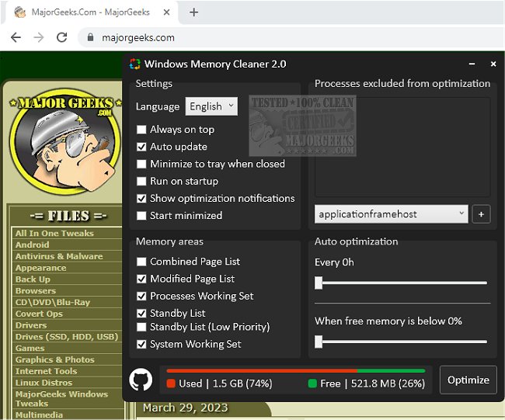Click the Windows Memory Cleaner app logo
Screen dimensions: 505x420
[x=135, y=64]
